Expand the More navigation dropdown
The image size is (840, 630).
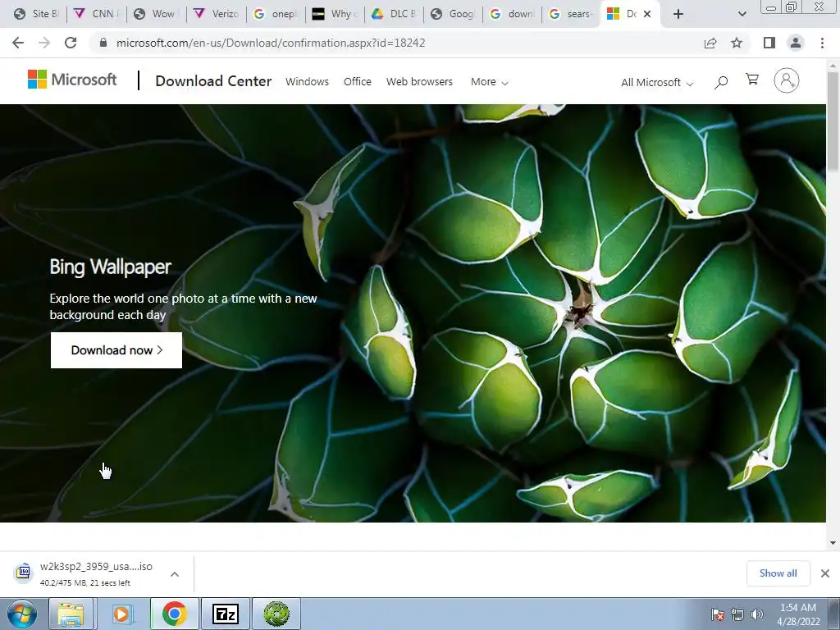[x=489, y=82]
